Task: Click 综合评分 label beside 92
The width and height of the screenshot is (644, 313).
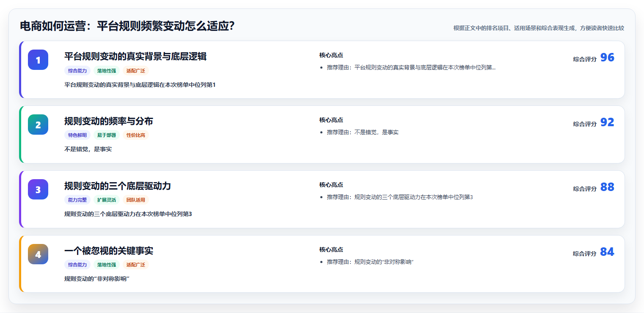Action: tap(585, 124)
